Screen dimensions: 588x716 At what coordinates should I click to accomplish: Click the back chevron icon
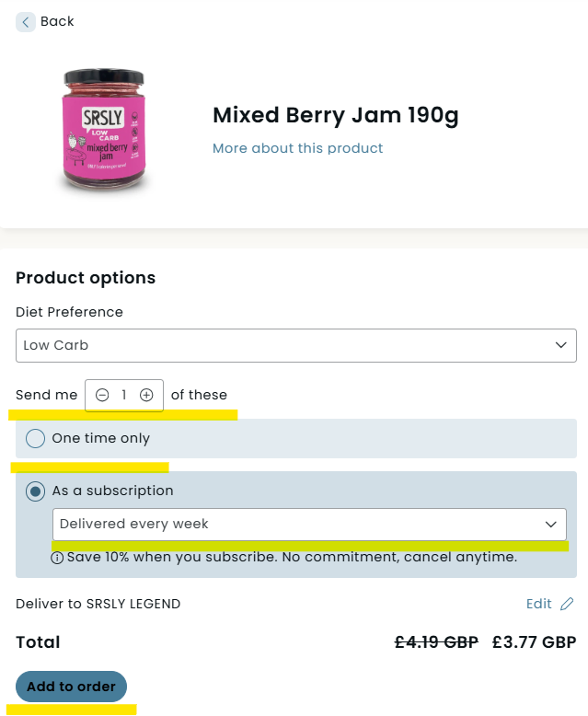[x=26, y=22]
